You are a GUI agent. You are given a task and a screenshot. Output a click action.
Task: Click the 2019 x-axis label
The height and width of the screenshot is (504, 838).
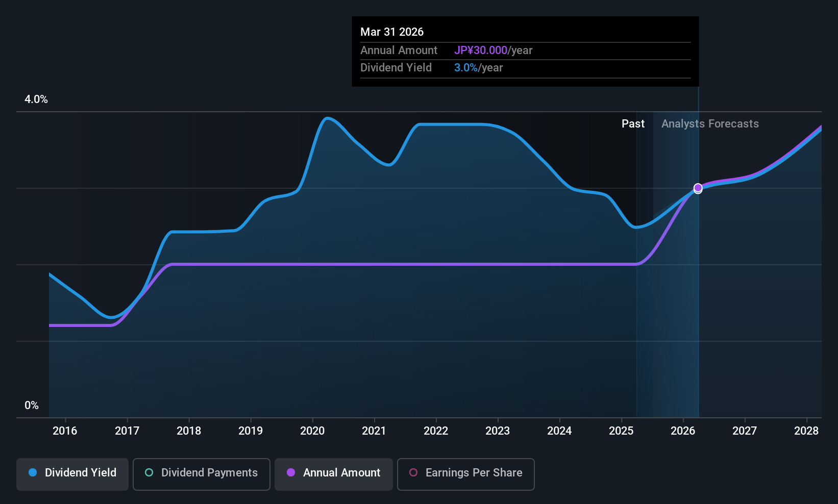click(251, 431)
